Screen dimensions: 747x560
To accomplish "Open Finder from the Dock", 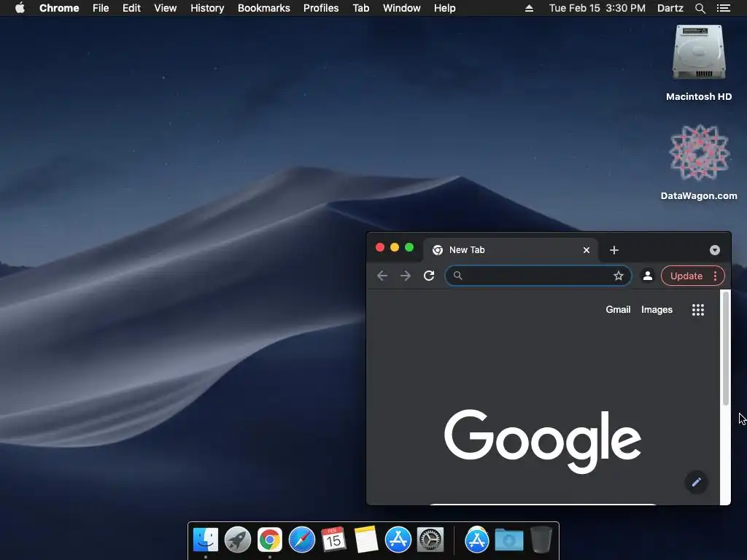I will point(206,540).
